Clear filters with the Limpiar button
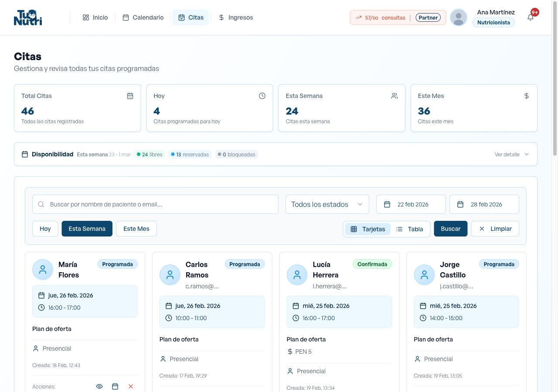The height and width of the screenshot is (392, 558). (495, 228)
